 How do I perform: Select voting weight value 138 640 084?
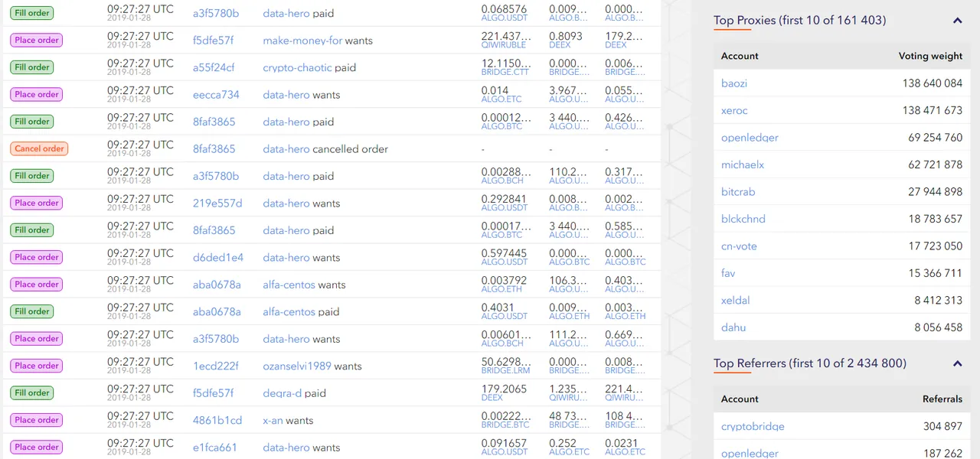click(933, 83)
